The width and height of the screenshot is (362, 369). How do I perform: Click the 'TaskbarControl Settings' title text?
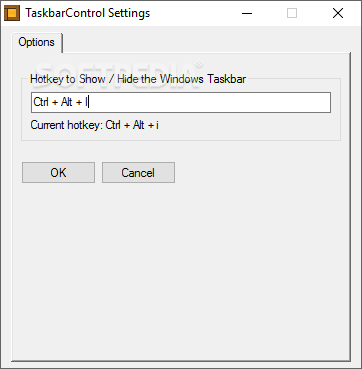[88, 13]
